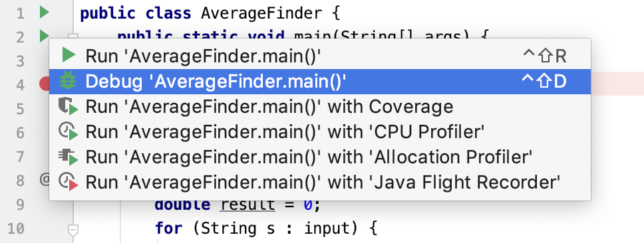Screen dimensions: 644x243
Task: Click the clock icon for 'CPU Profiler'
Action: pyautogui.click(x=68, y=132)
